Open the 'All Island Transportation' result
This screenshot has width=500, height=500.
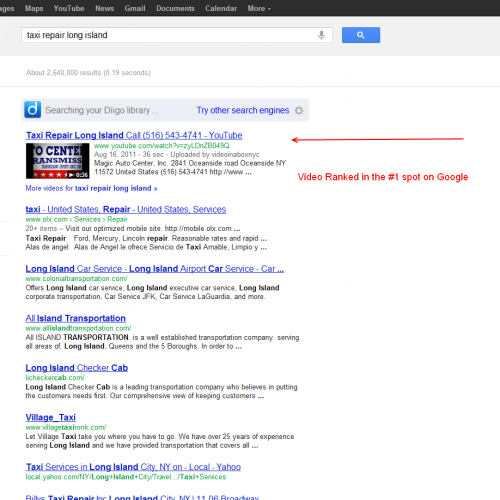(76, 318)
